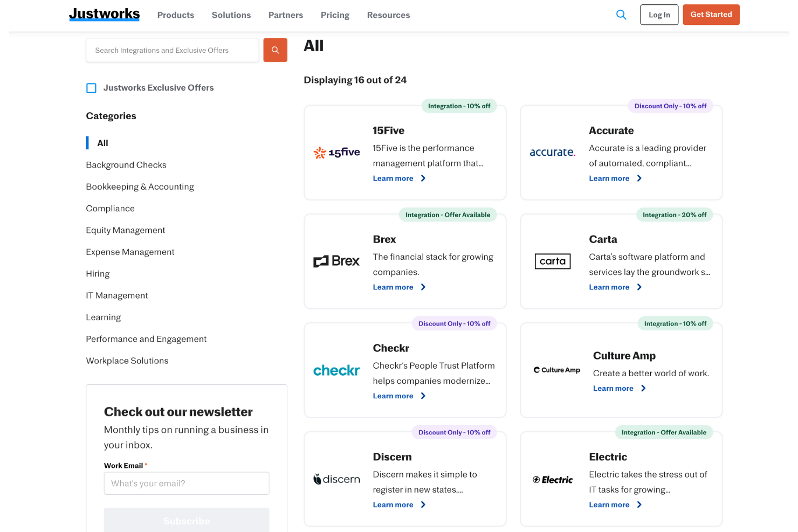
Task: Click the Checkr logo
Action: coord(336,370)
